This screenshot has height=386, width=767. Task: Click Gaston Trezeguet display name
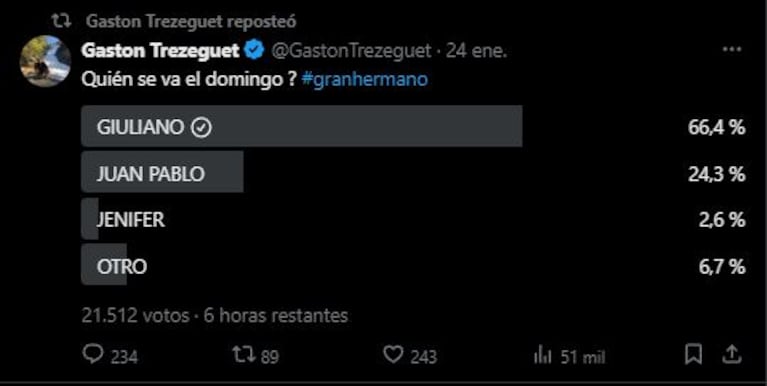pos(161,50)
